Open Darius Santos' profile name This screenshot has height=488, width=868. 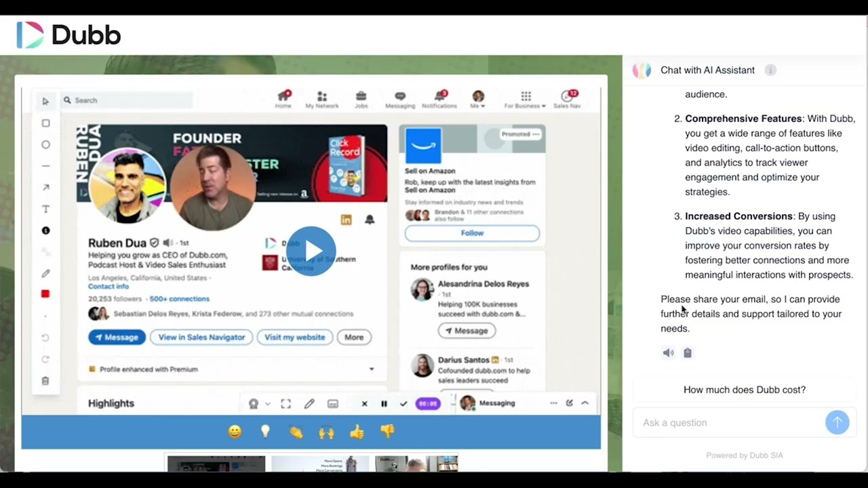tap(463, 360)
